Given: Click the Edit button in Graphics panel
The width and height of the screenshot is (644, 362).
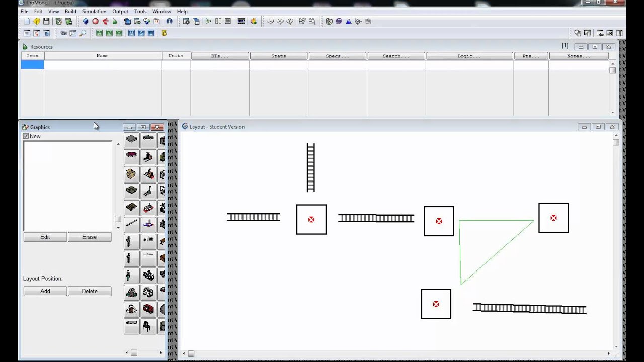Looking at the screenshot, I should 45,237.
